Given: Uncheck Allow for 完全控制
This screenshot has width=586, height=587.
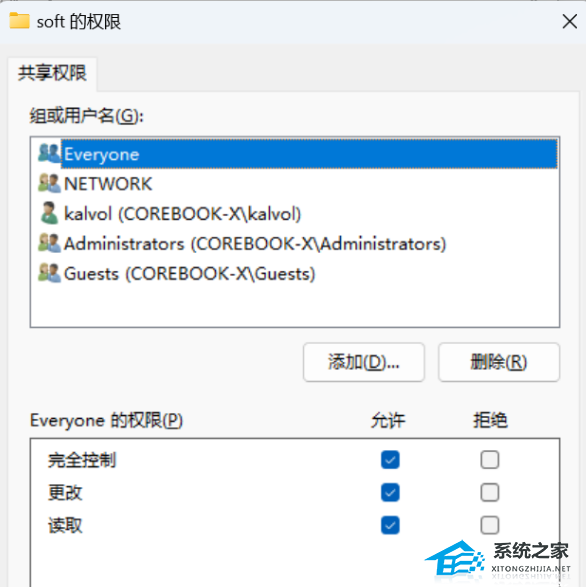Looking at the screenshot, I should click(390, 459).
